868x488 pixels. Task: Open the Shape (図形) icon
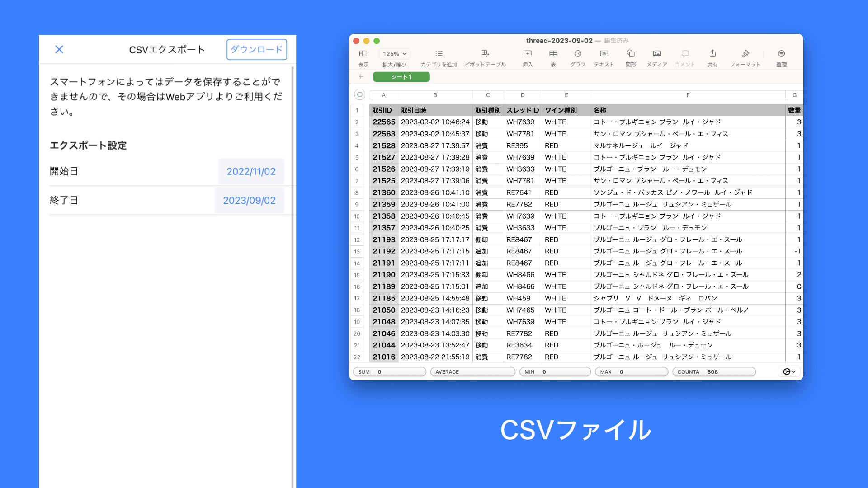pos(631,54)
